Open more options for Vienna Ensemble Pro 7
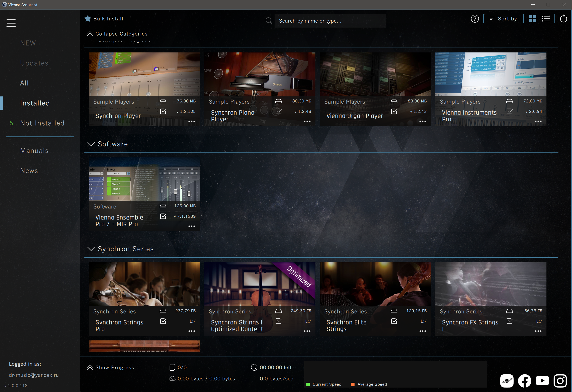 (191, 226)
